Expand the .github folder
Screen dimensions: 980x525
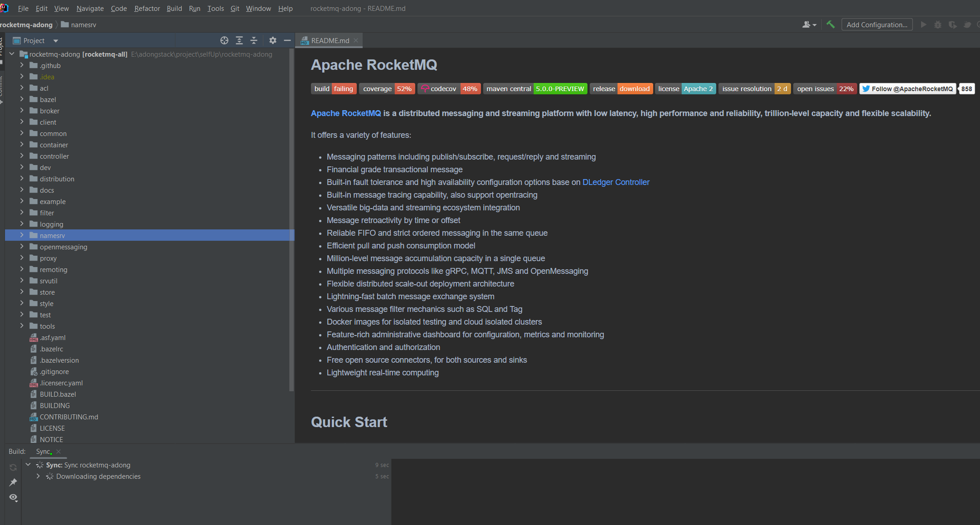coord(21,65)
